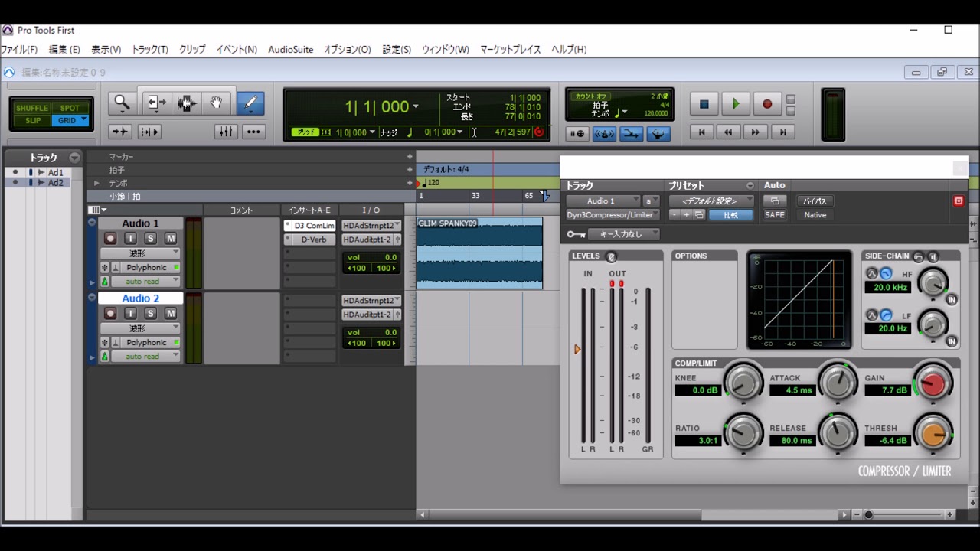This screenshot has height=551, width=980.
Task: Click the transport Record button
Action: [x=767, y=104]
